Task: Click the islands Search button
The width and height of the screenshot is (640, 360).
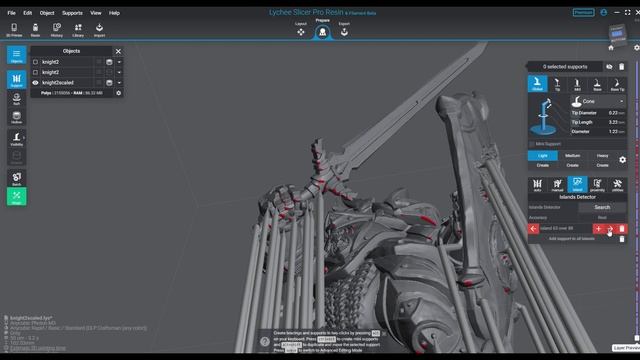Action: 602,207
